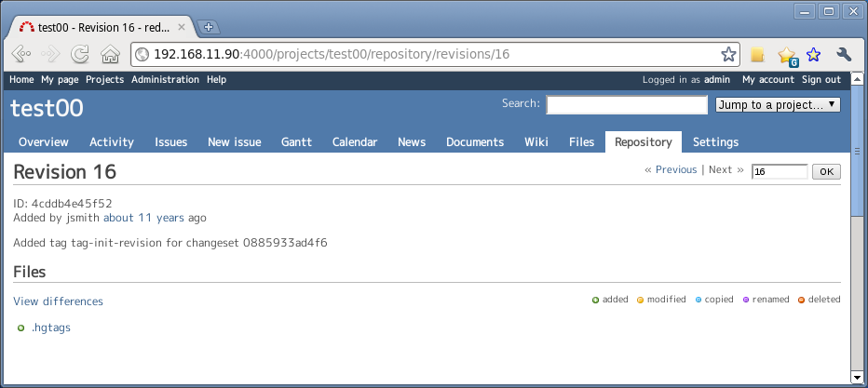The width and height of the screenshot is (868, 388).
Task: Click the blue star extension icon
Action: tap(813, 54)
